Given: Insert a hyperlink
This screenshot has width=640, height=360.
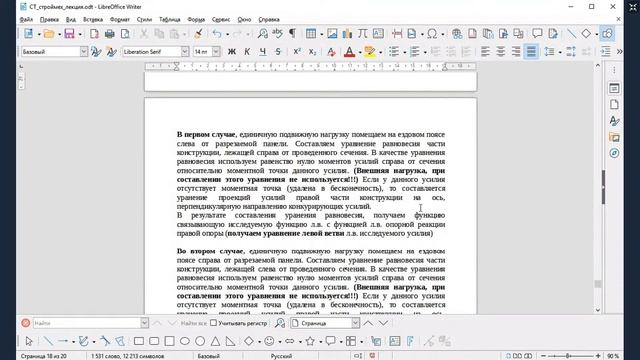Looking at the screenshot, I should point(457,33).
